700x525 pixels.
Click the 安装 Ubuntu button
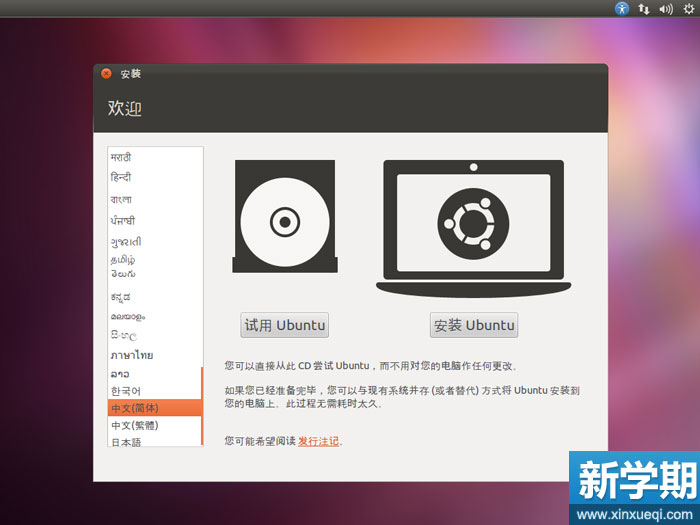474,325
